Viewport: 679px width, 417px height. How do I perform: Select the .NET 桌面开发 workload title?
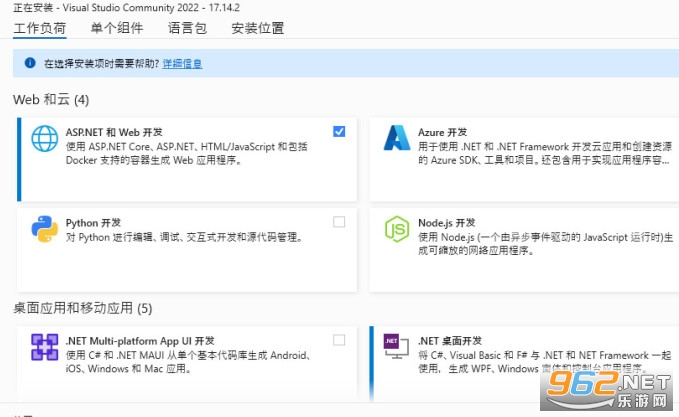point(450,341)
